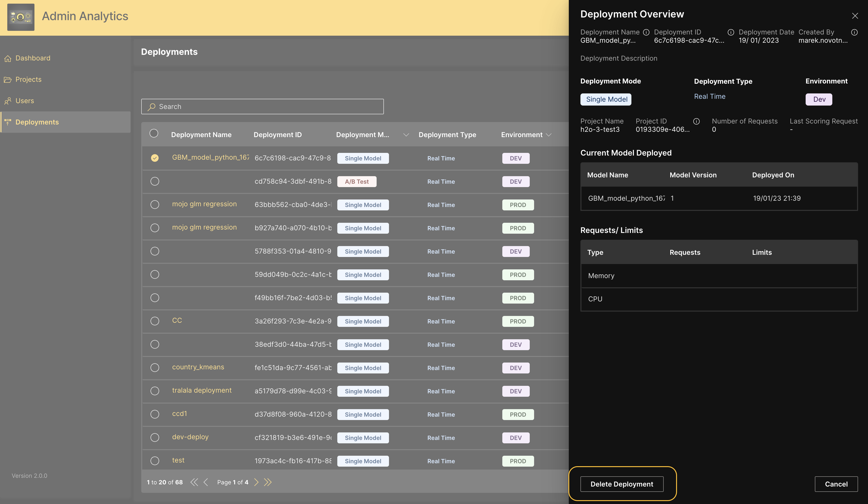Image resolution: width=868 pixels, height=504 pixels.
Task: Open the Dashboard icon in sidebar
Action: 8,58
